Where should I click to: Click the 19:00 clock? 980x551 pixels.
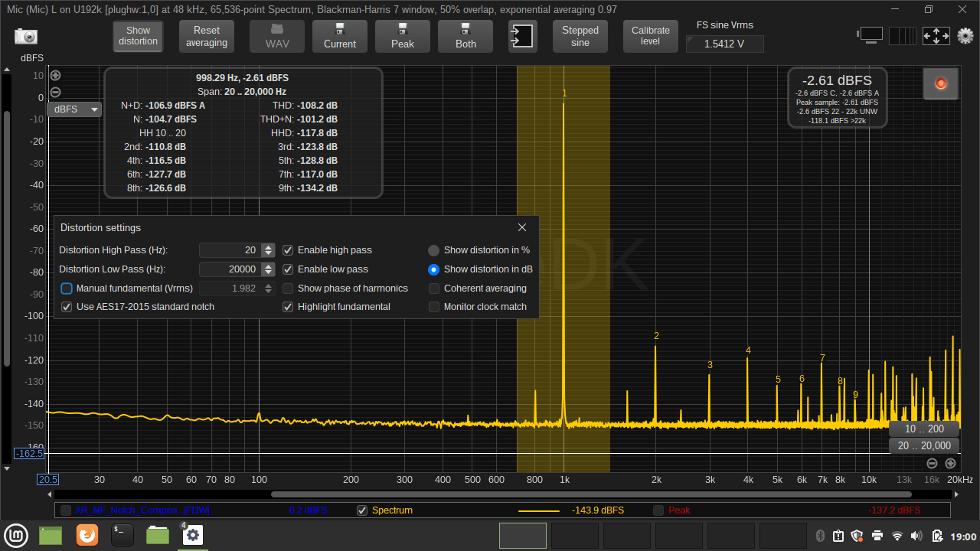[x=964, y=536]
